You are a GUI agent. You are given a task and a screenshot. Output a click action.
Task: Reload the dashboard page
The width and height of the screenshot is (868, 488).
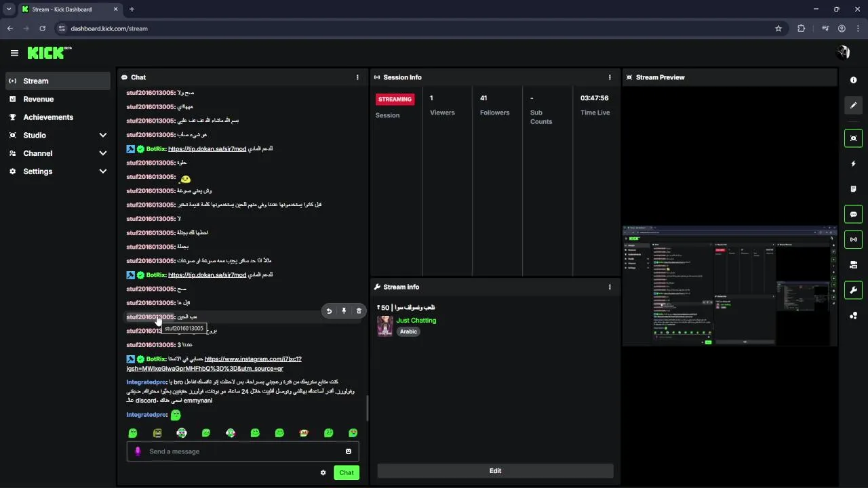click(42, 28)
